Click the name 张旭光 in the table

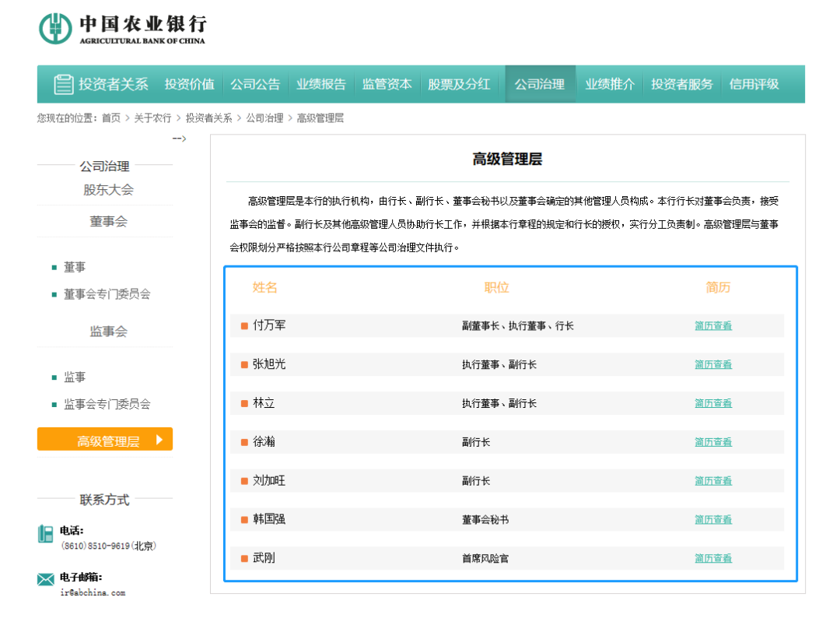point(269,364)
